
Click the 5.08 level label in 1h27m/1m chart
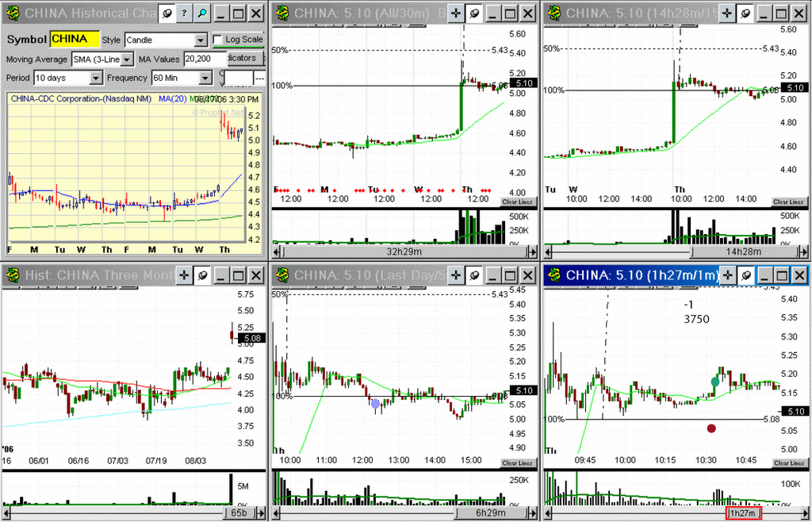click(x=772, y=418)
